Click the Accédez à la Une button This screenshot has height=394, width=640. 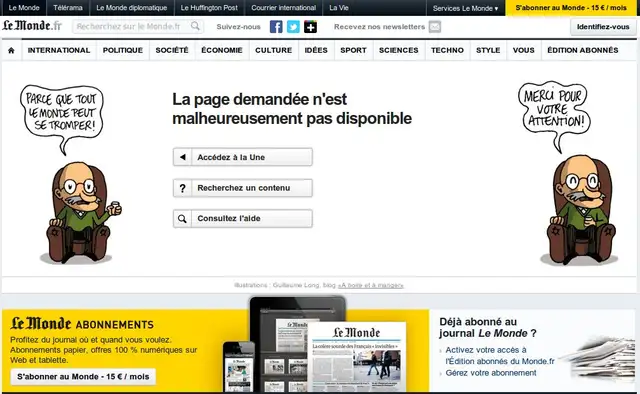pyautogui.click(x=243, y=157)
